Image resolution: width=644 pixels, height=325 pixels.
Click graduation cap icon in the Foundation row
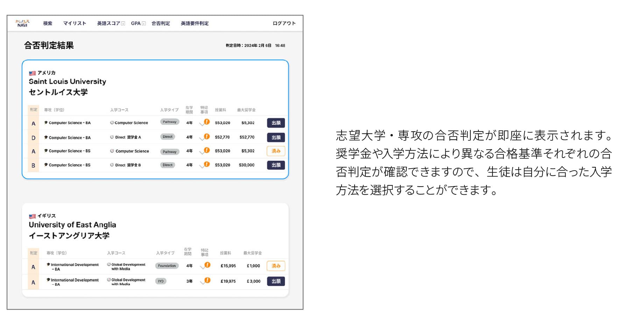(x=48, y=264)
